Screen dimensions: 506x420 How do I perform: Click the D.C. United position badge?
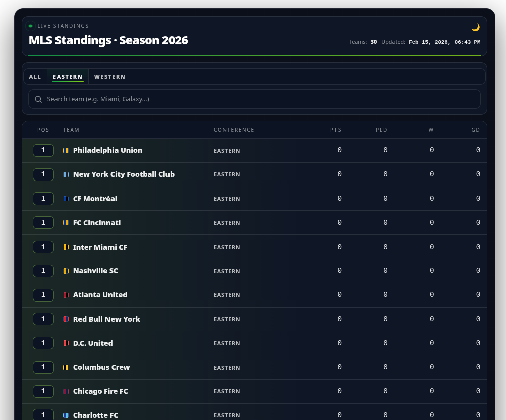(x=43, y=343)
